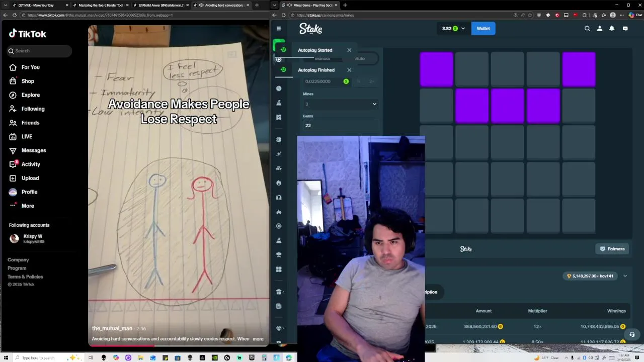The height and width of the screenshot is (362, 644).
Task: Open a new tab in TikTok window
Action: pyautogui.click(x=257, y=5)
